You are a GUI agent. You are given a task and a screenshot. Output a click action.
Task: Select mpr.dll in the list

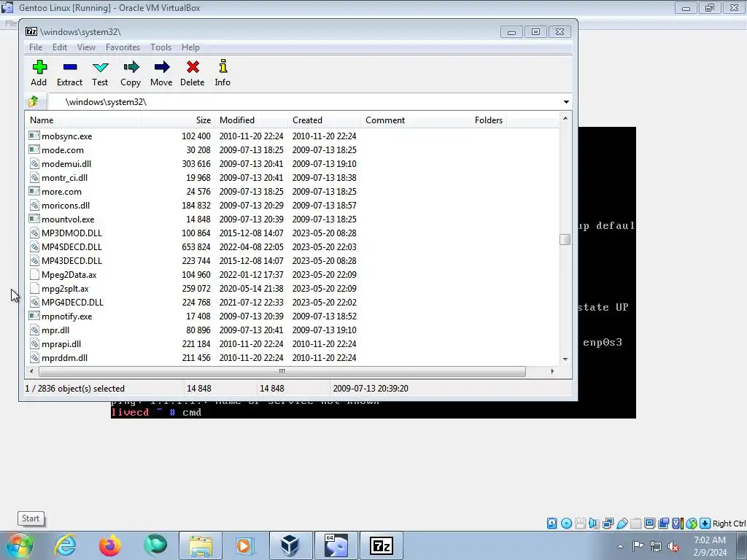click(55, 330)
